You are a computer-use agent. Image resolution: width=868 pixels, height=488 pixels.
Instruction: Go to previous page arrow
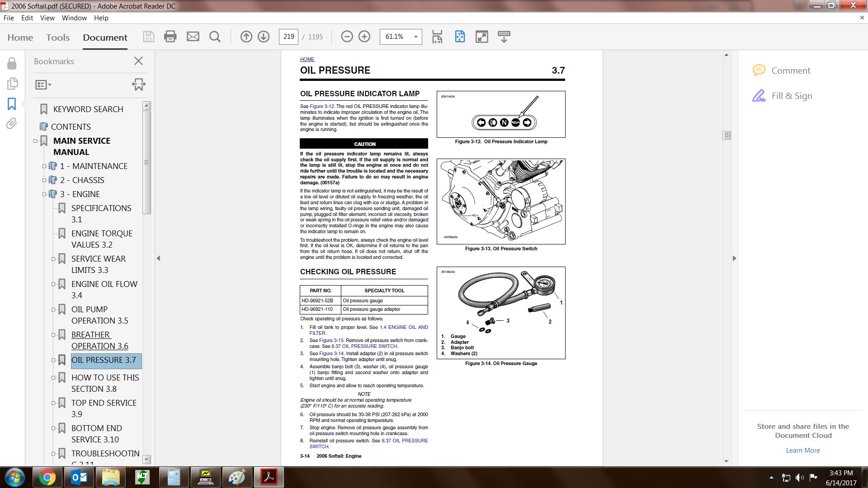point(246,37)
